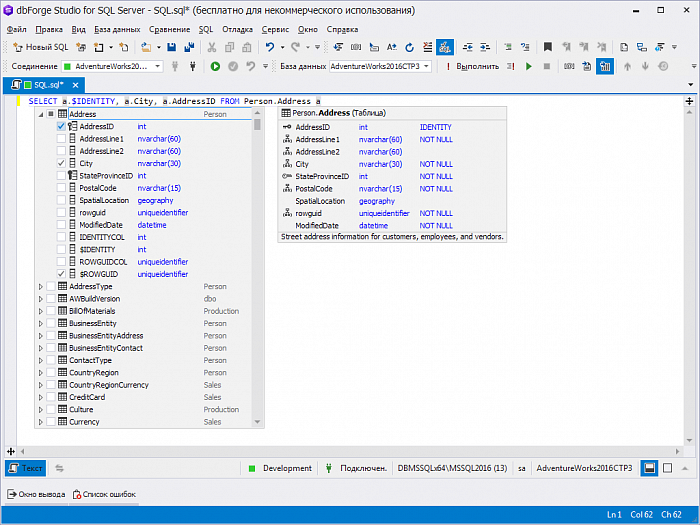
Task: Click the Undo arrow icon
Action: pos(270,47)
